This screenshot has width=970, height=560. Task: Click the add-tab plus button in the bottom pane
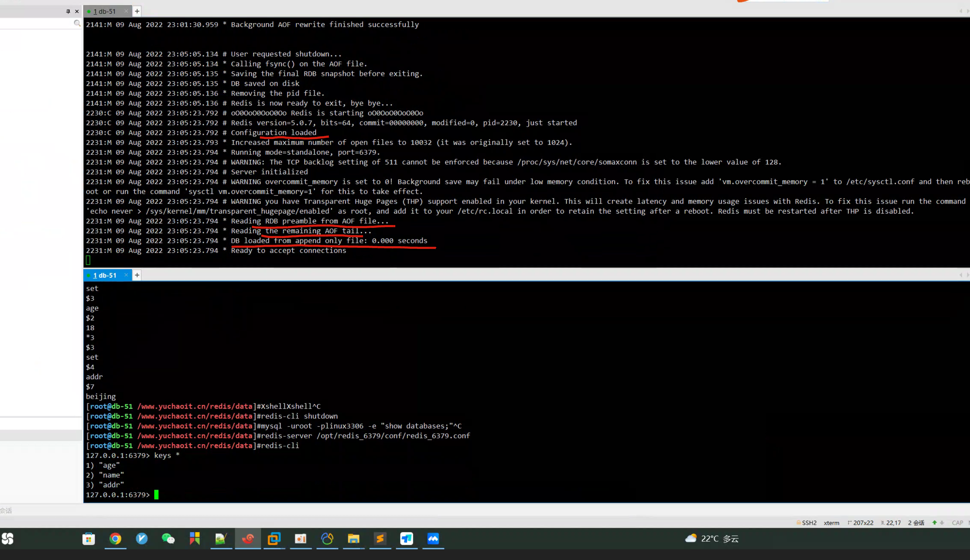coord(137,275)
